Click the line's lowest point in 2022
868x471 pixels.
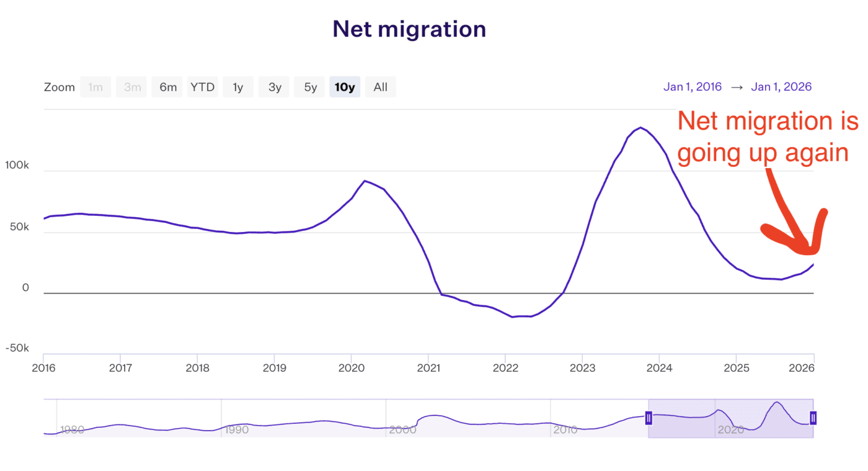tap(513, 317)
